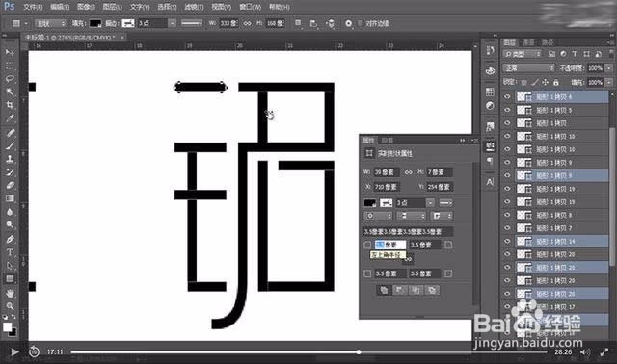Screen dimensions: 617x364
Task: Click the pixel layer filter icon
Action: pyautogui.click(x=551, y=54)
